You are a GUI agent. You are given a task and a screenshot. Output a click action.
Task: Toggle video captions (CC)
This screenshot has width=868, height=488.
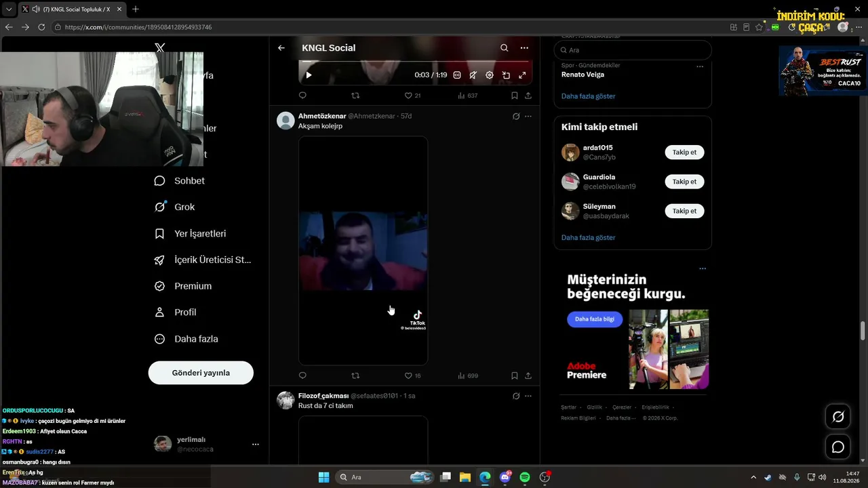457,75
